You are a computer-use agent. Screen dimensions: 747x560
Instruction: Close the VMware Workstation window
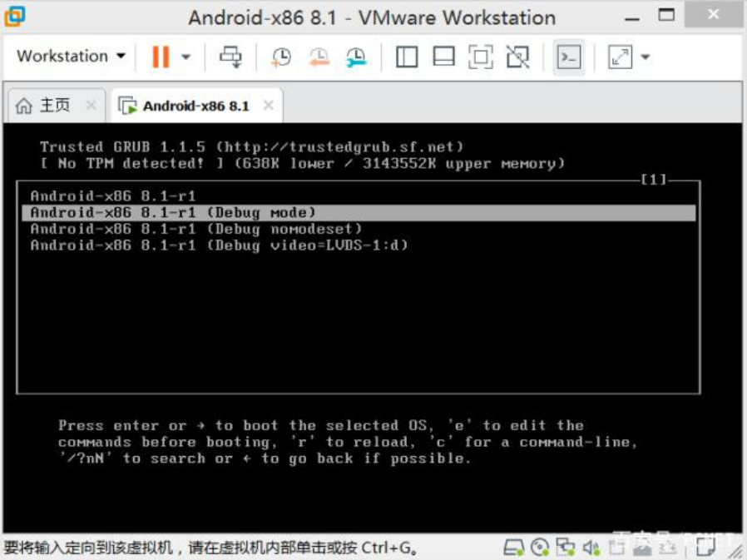(713, 15)
